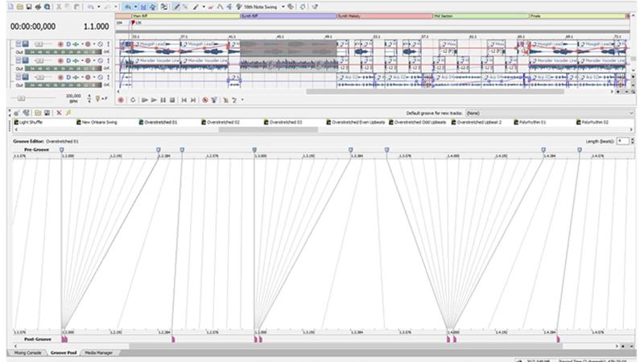The image size is (644, 362).
Task: Arm first track for record
Action: point(60,44)
